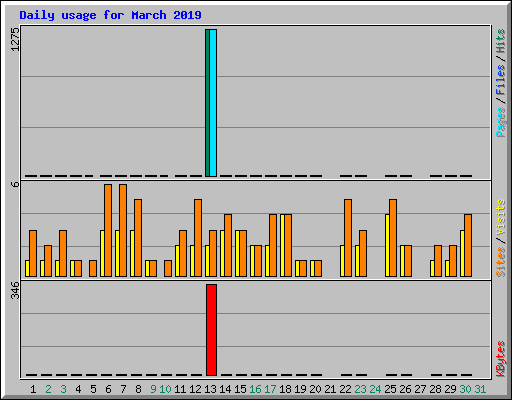Click the 'Daily usage for March 2019' title

click(x=110, y=15)
